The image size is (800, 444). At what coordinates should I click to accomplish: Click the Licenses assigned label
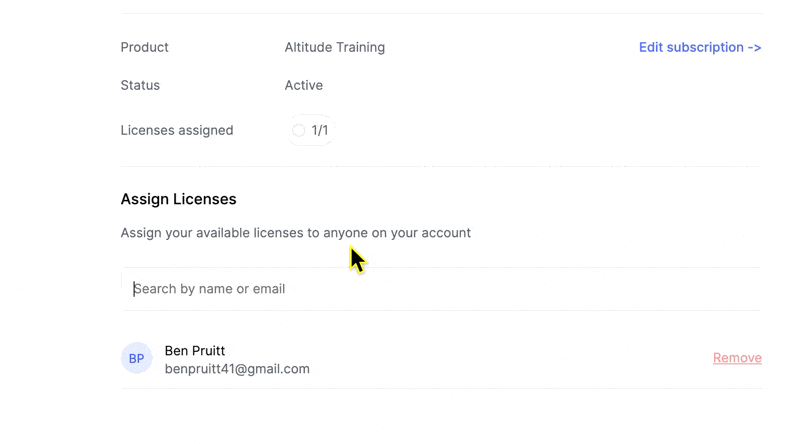pyautogui.click(x=177, y=130)
